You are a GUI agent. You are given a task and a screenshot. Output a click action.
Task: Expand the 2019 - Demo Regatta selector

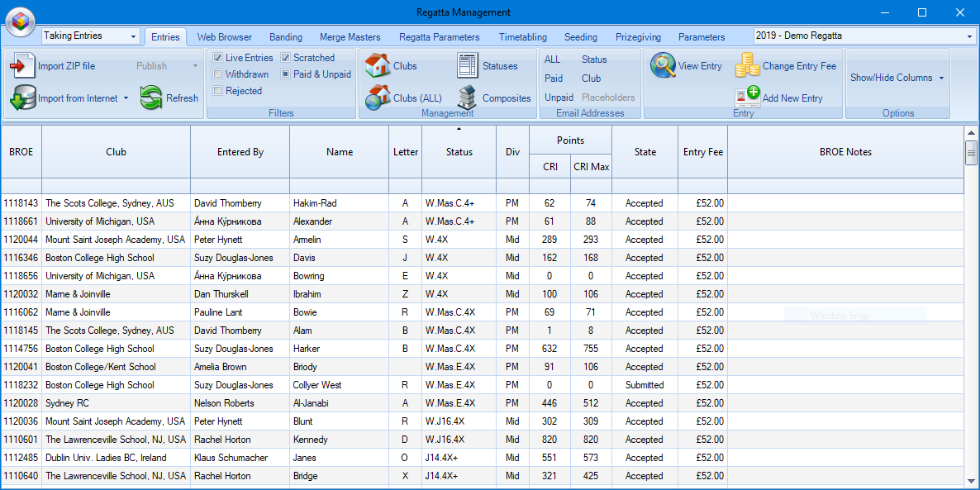click(969, 36)
